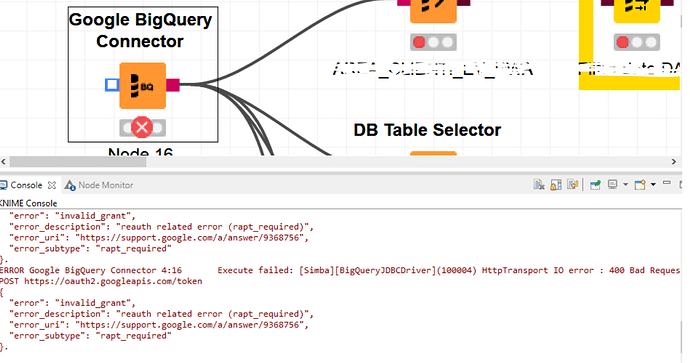Click the horizontal scrollbar left arrow
Image resolution: width=690 pixels, height=363 pixels.
coord(4,162)
